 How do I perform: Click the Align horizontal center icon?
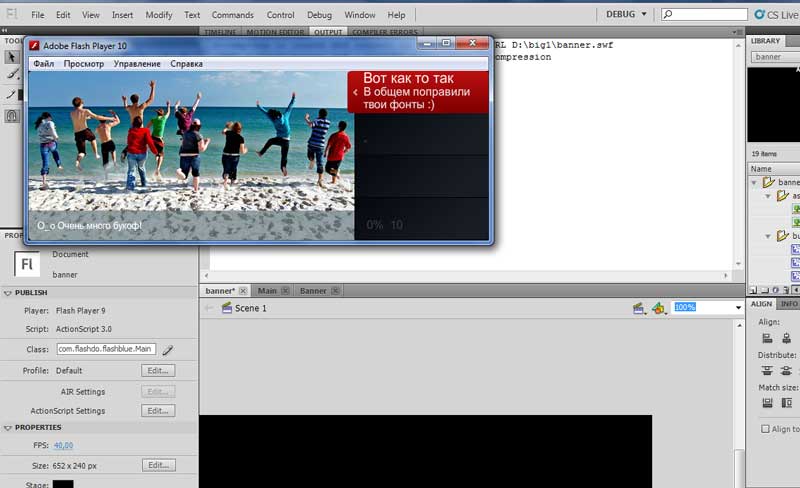[786, 338]
